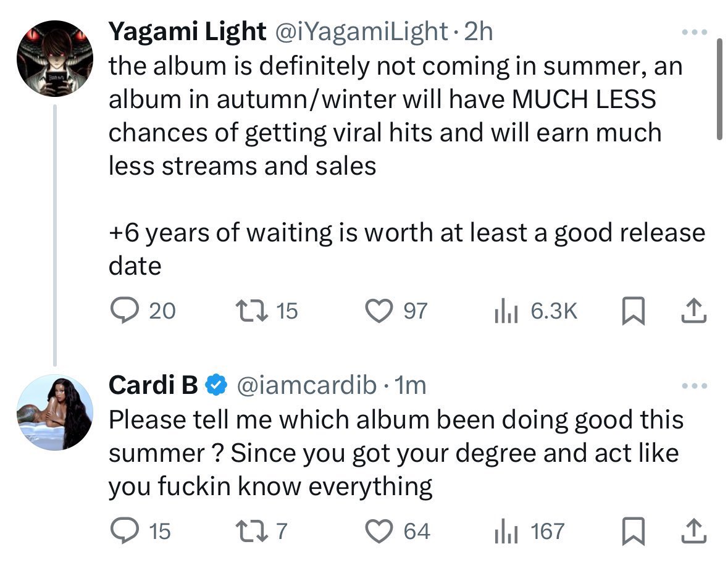Open Cardi B's profile avatar
The image size is (728, 568).
pyautogui.click(x=55, y=412)
